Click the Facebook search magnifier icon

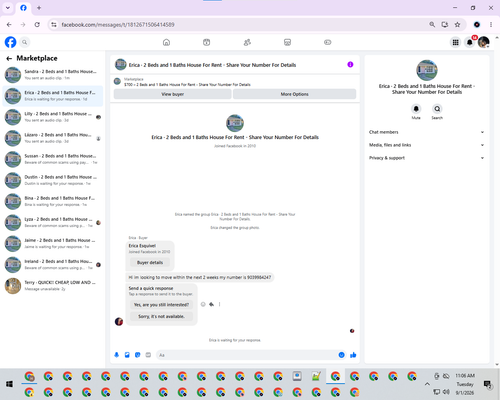(x=25, y=42)
